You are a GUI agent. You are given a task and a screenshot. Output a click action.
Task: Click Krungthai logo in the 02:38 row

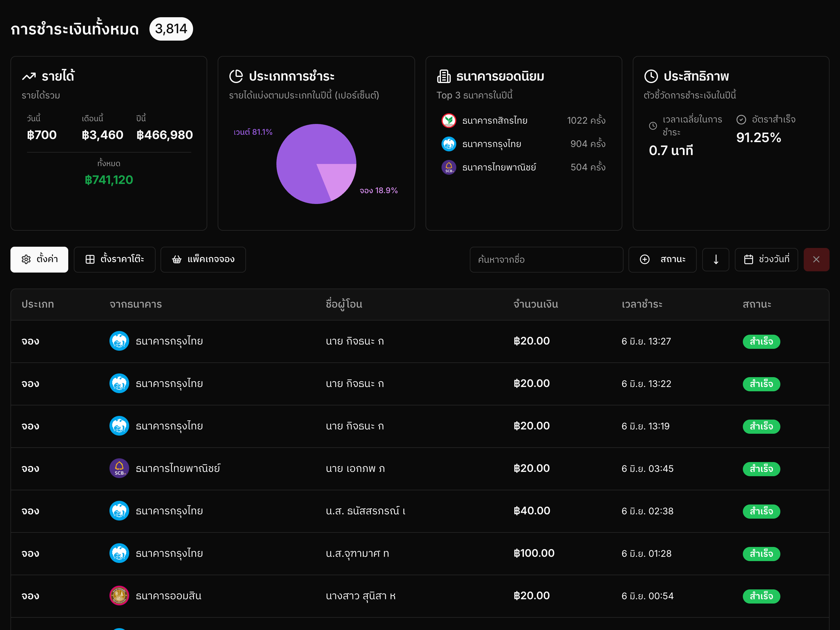click(x=119, y=511)
